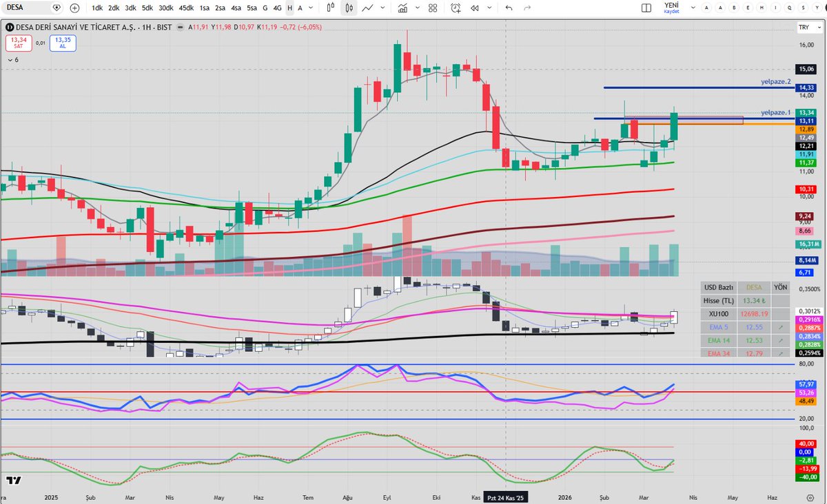Click the circled H quick button

[x=763, y=8]
